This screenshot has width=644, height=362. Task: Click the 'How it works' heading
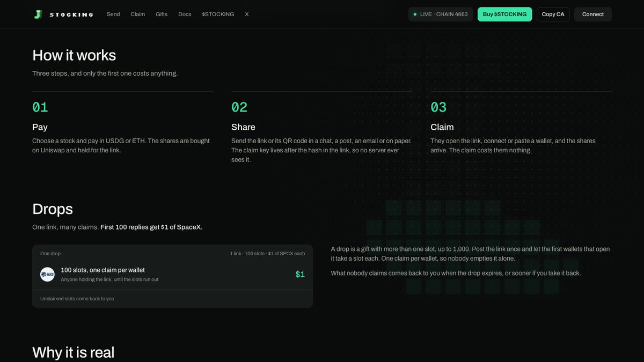(x=74, y=55)
